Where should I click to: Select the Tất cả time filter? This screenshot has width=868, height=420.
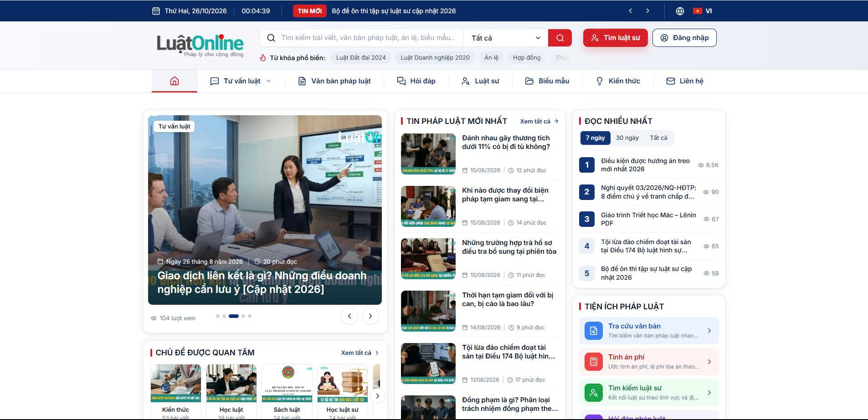coord(658,138)
